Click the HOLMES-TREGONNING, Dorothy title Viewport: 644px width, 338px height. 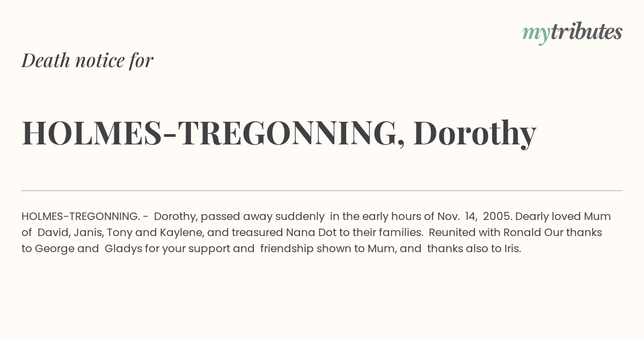click(279, 133)
